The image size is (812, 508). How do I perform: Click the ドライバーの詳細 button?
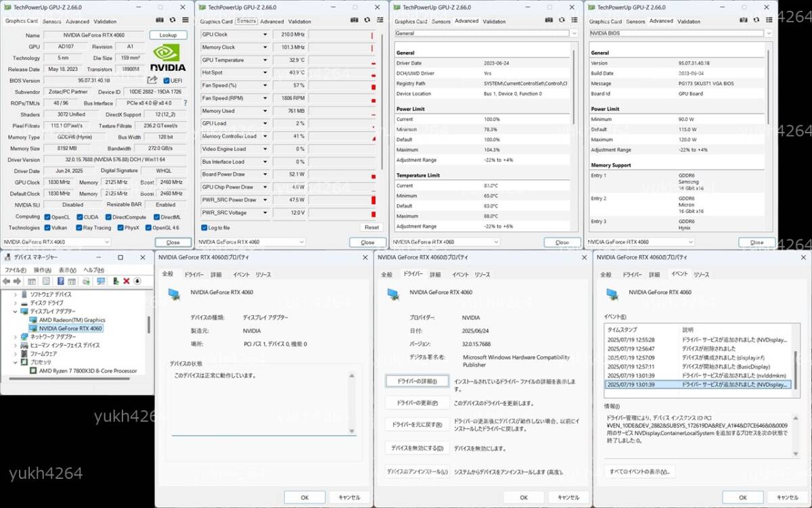[x=417, y=382]
